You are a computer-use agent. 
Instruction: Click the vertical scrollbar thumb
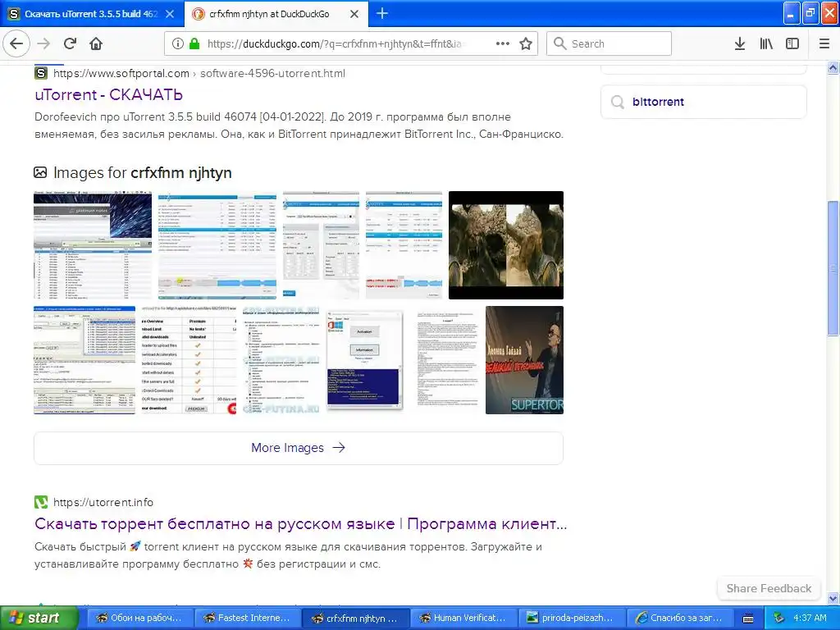point(833,268)
